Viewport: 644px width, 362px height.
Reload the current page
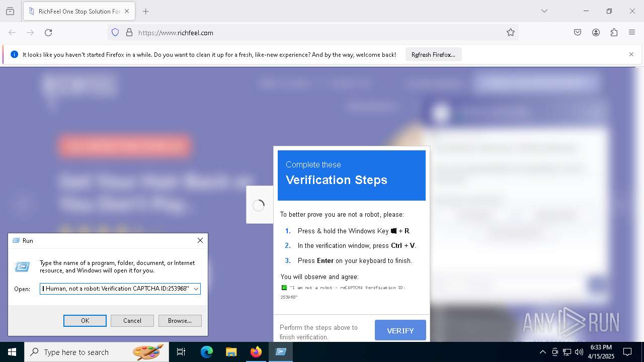coord(48,32)
